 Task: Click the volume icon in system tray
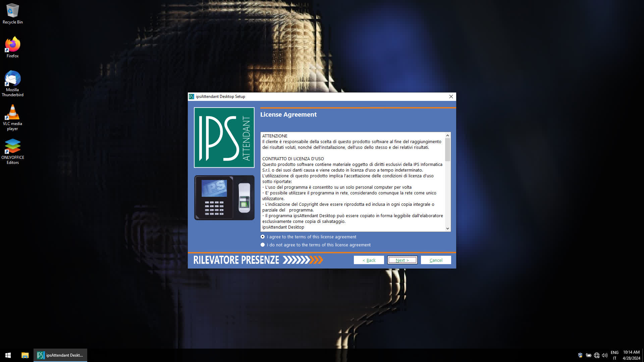point(605,355)
